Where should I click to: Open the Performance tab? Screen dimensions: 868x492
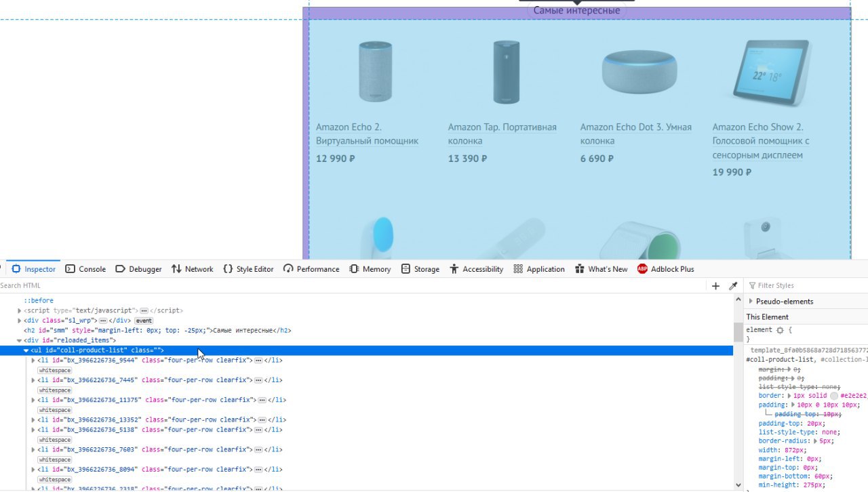pos(311,269)
